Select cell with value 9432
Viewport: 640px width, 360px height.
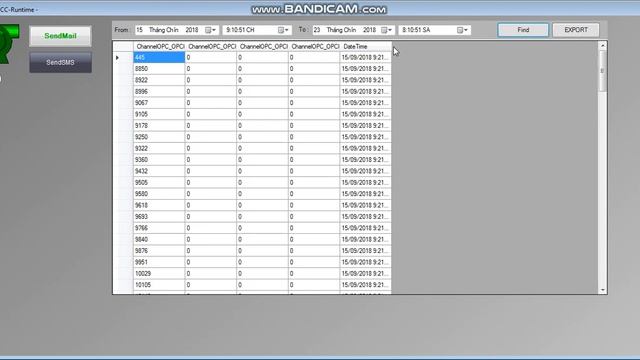159,171
